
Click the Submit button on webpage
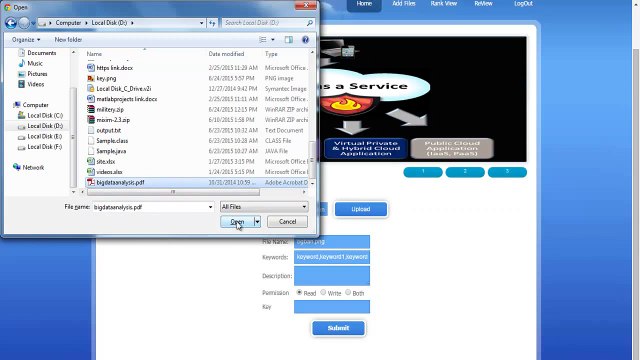338,328
